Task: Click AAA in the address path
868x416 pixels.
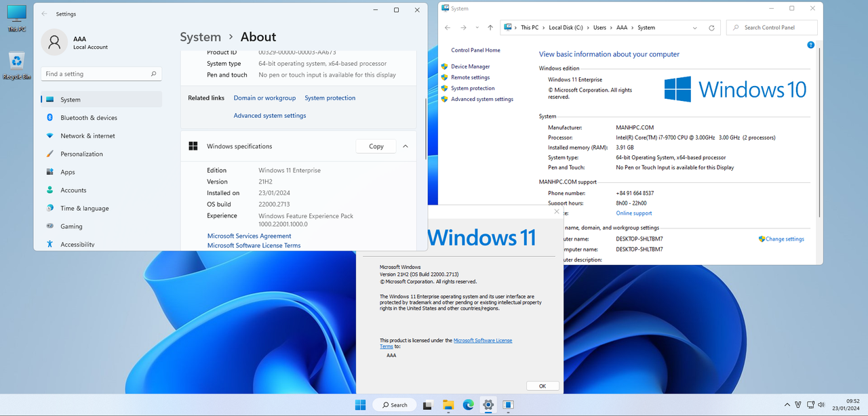Action: [x=622, y=28]
